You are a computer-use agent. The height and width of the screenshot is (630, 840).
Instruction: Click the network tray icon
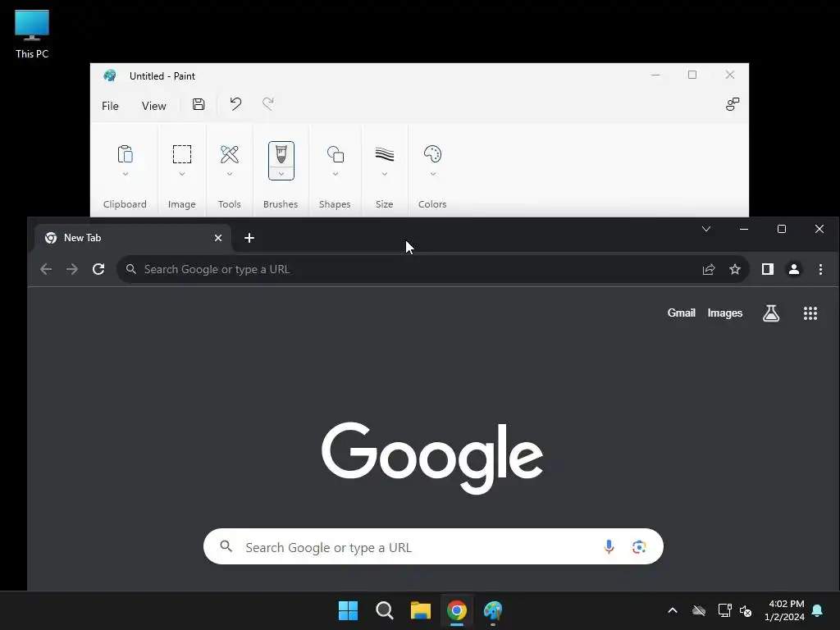click(x=725, y=610)
